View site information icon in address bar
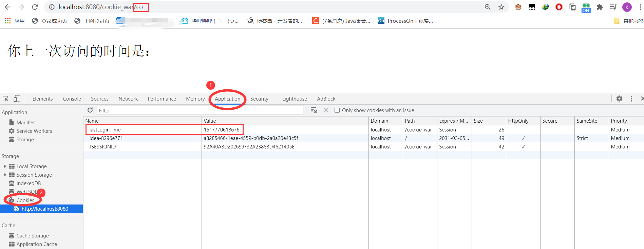 52,7
